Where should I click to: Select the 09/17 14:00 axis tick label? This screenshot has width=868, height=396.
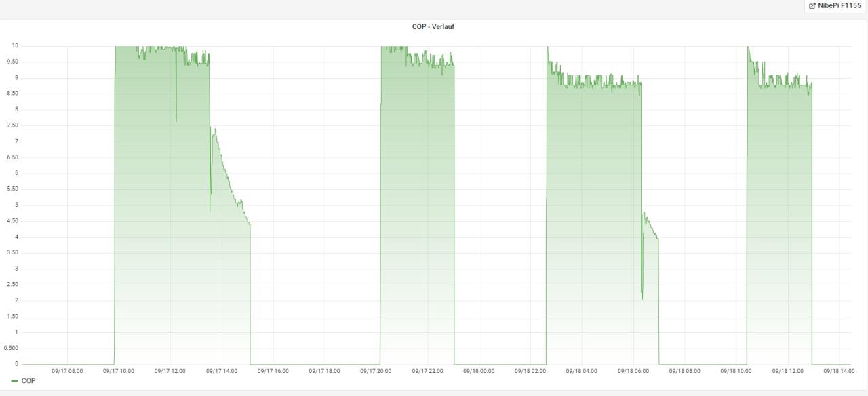click(222, 371)
